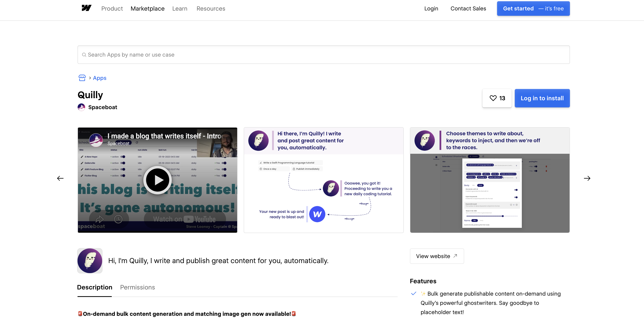Open the Marketplace menu
This screenshot has width=644, height=321.
click(148, 8)
